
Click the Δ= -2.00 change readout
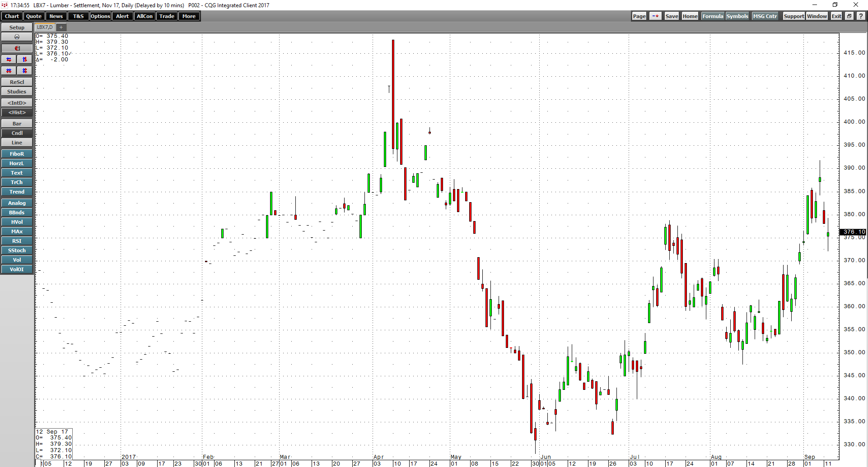(52, 60)
